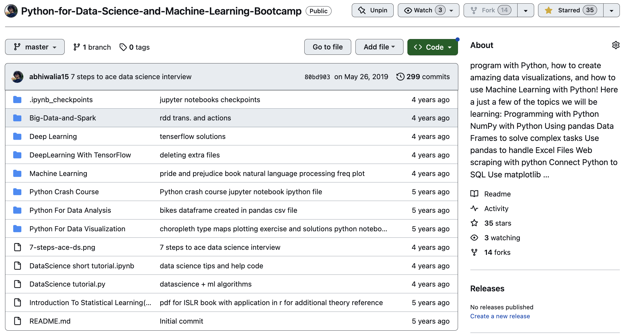Click Create a new release link
Viewport: 644px width, 334px height.
pyautogui.click(x=500, y=316)
